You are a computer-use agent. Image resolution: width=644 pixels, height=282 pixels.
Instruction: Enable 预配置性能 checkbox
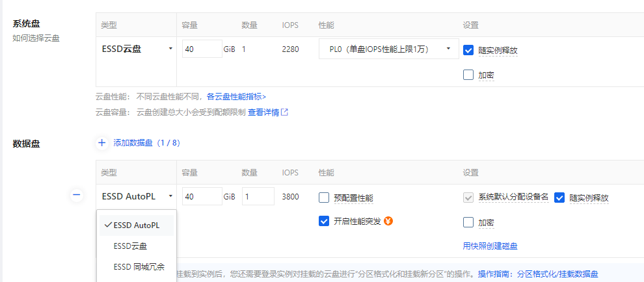click(324, 198)
